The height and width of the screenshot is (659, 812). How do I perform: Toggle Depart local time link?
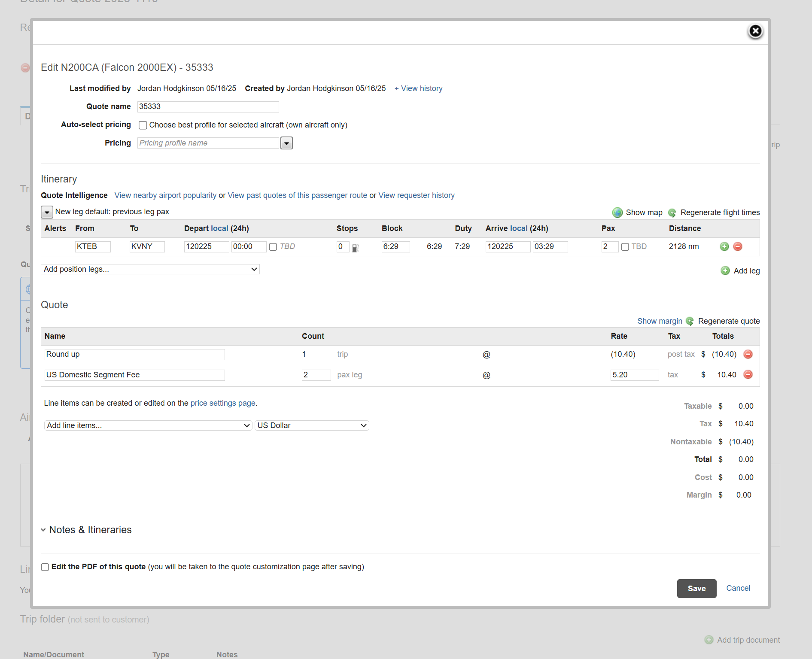tap(219, 228)
